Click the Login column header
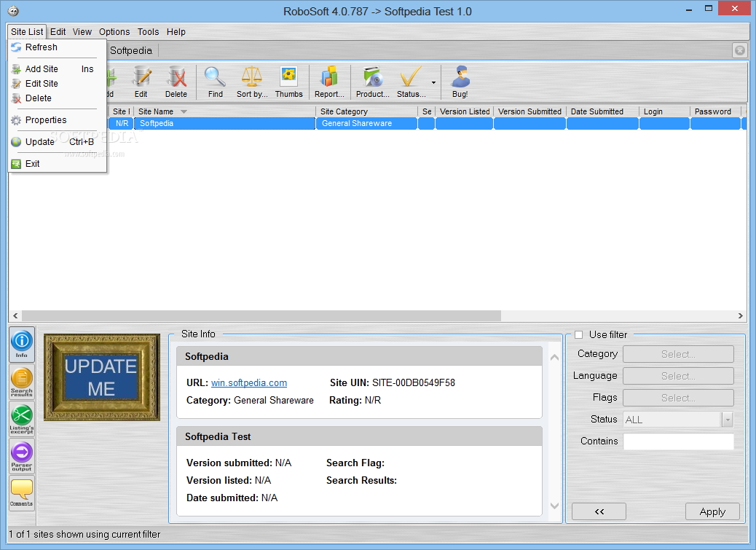 [x=664, y=112]
